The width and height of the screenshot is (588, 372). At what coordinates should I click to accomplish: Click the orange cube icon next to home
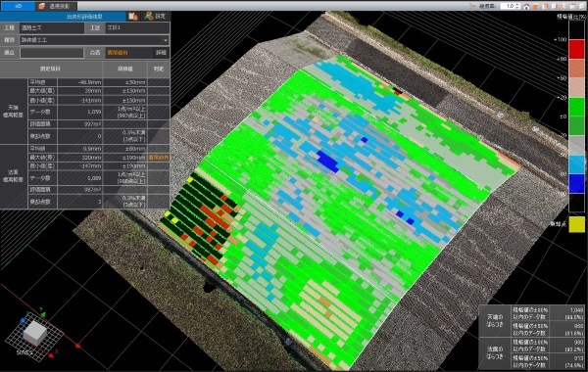[x=535, y=6]
